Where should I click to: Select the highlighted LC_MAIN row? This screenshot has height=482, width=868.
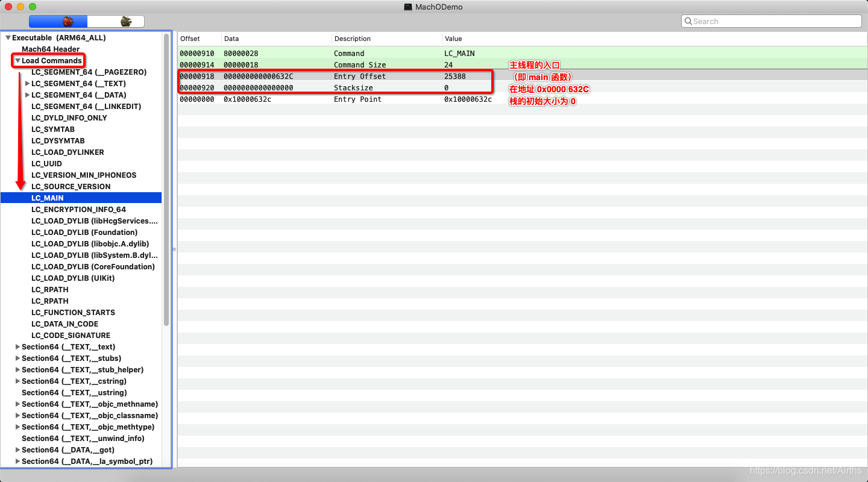81,198
